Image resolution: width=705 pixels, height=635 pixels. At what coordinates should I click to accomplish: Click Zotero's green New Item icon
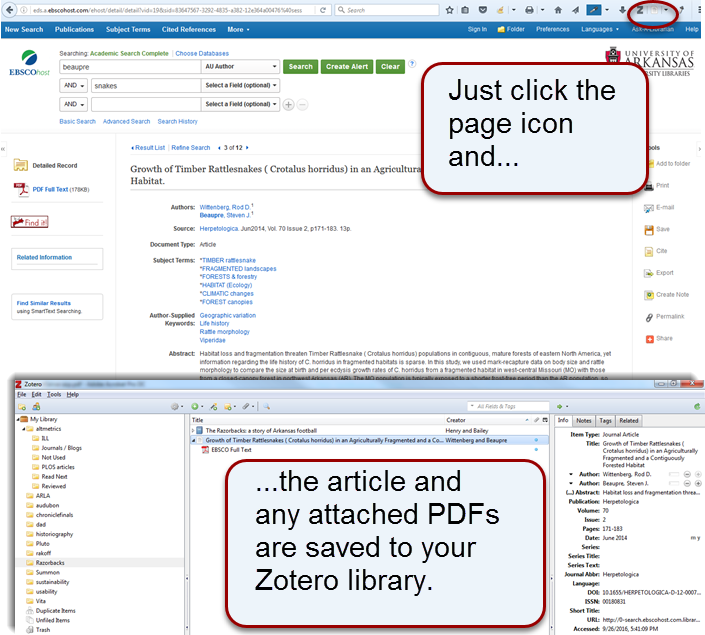click(195, 407)
